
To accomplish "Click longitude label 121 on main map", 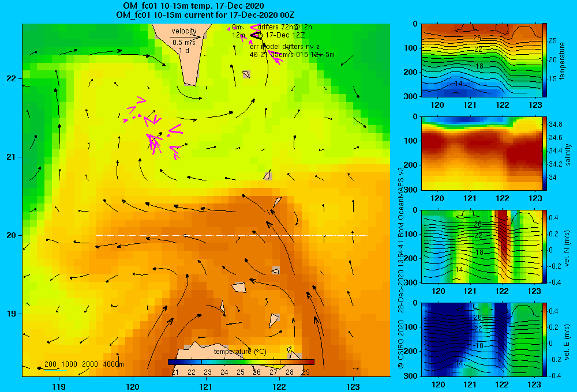I will (206, 386).
